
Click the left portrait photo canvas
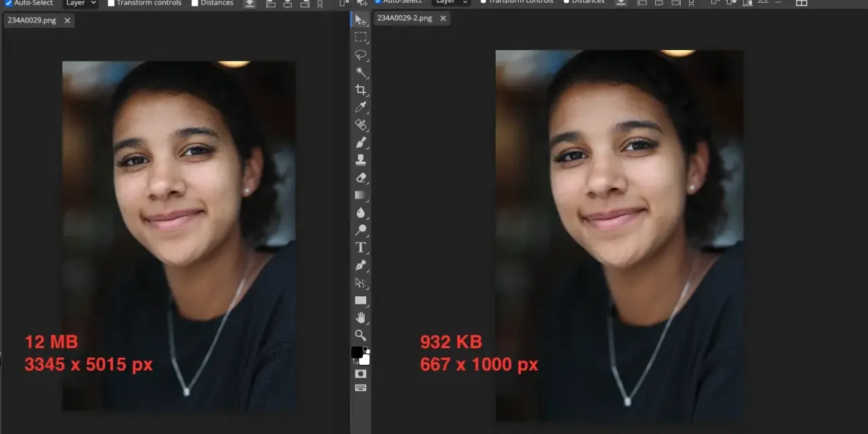(179, 235)
